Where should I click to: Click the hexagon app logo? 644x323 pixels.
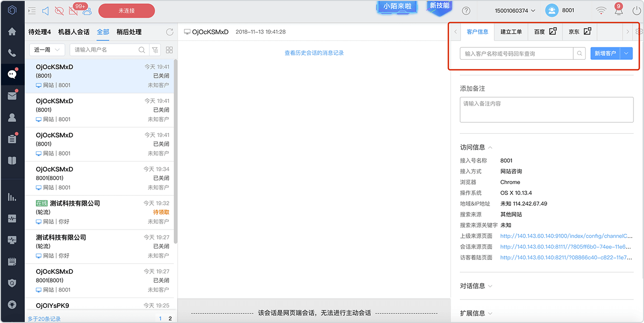(x=12, y=10)
